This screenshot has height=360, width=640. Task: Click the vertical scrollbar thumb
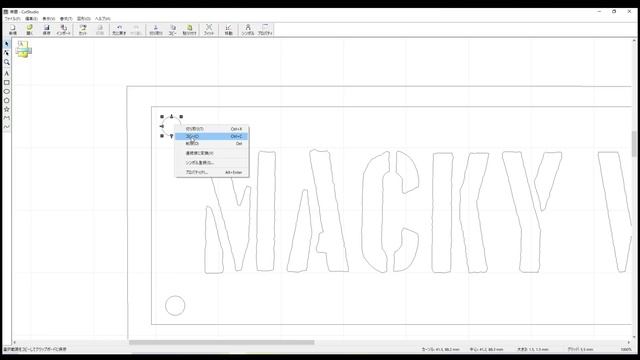click(x=634, y=144)
